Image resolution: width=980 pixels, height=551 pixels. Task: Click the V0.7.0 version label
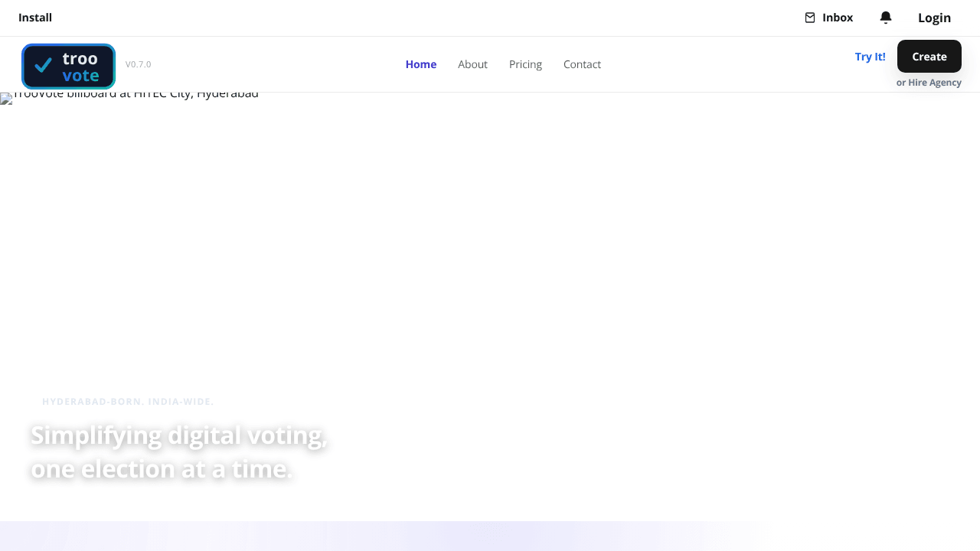coord(139,64)
